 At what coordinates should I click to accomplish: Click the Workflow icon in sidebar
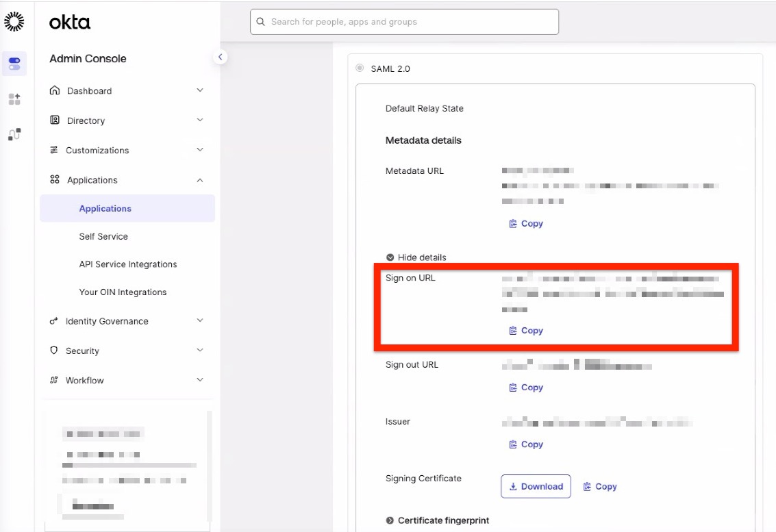click(54, 380)
